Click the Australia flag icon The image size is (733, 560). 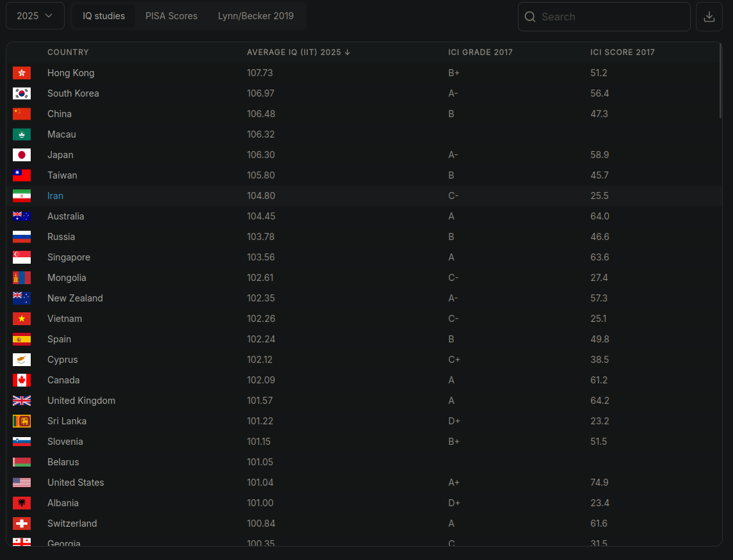[22, 216]
